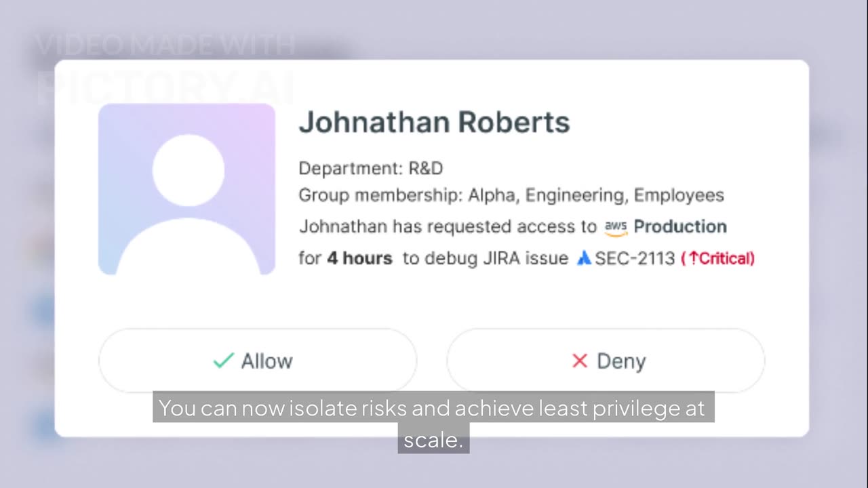Click the Deny button
The height and width of the screenshot is (488, 868).
[x=605, y=361]
